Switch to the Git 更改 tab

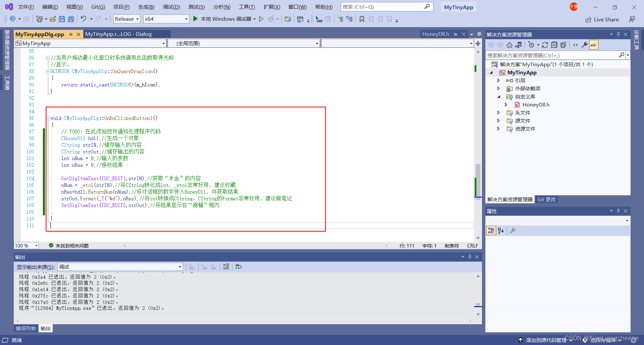tap(546, 199)
